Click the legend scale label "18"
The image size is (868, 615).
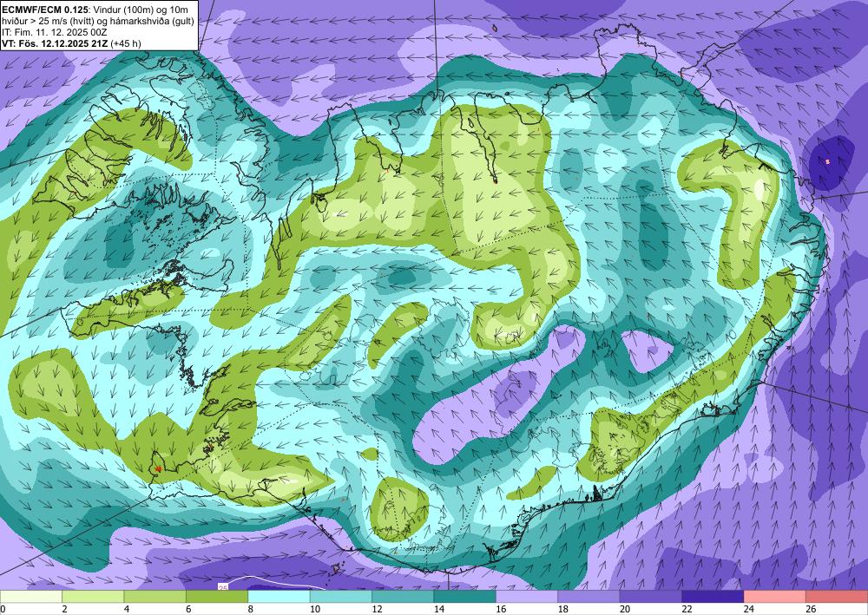(563, 609)
